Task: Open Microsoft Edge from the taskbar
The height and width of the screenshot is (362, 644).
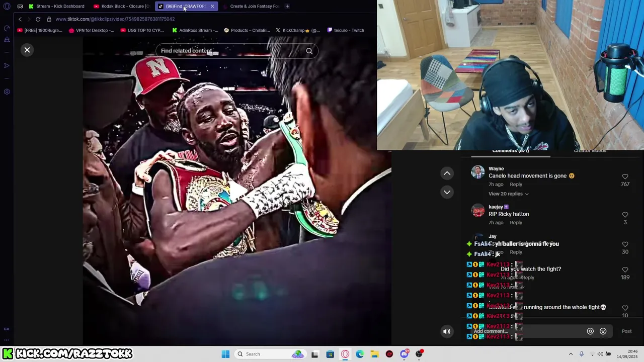Action: (x=360, y=354)
